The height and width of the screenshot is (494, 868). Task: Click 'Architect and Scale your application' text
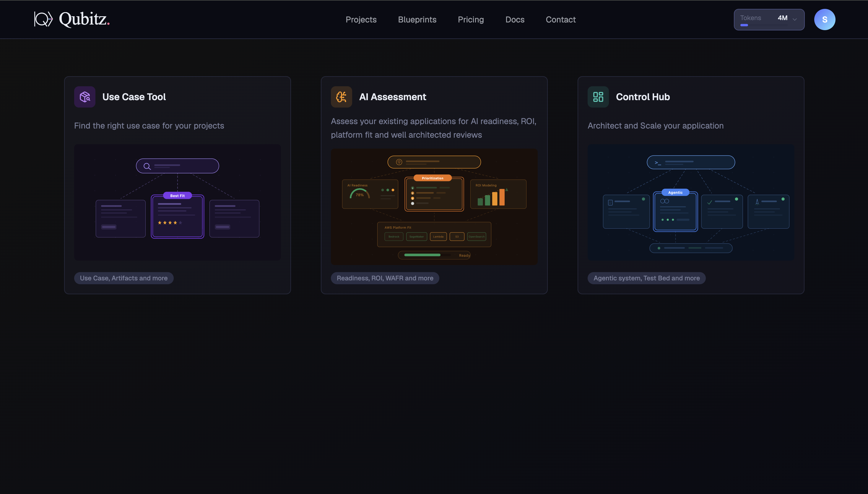point(655,126)
